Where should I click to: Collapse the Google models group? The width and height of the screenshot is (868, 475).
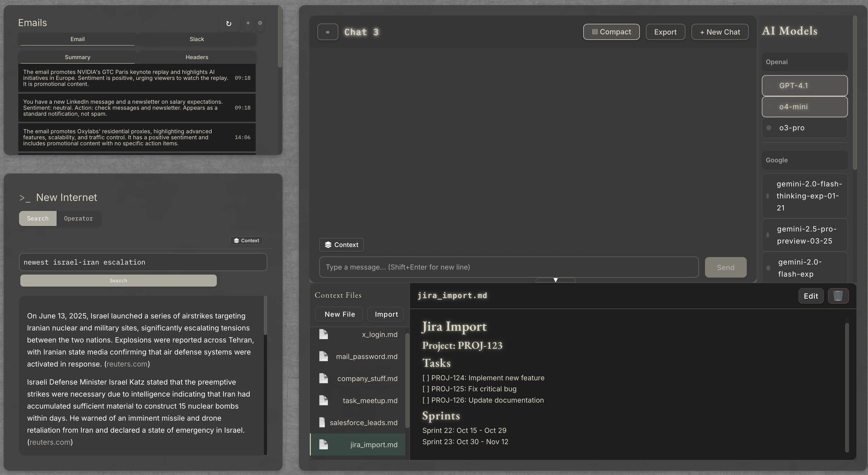pos(804,160)
